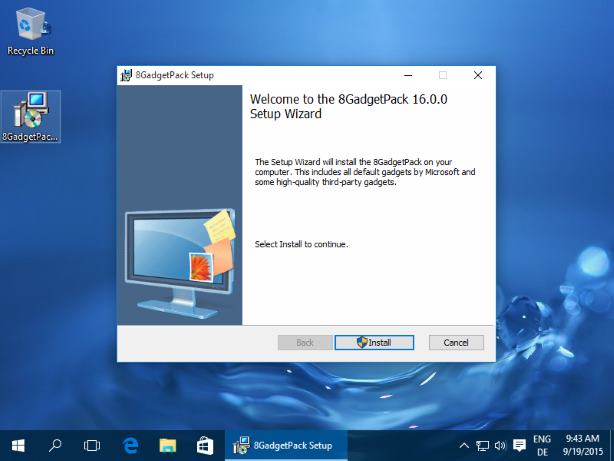Open the Windows Store taskbar icon
614x461 pixels.
(205, 445)
